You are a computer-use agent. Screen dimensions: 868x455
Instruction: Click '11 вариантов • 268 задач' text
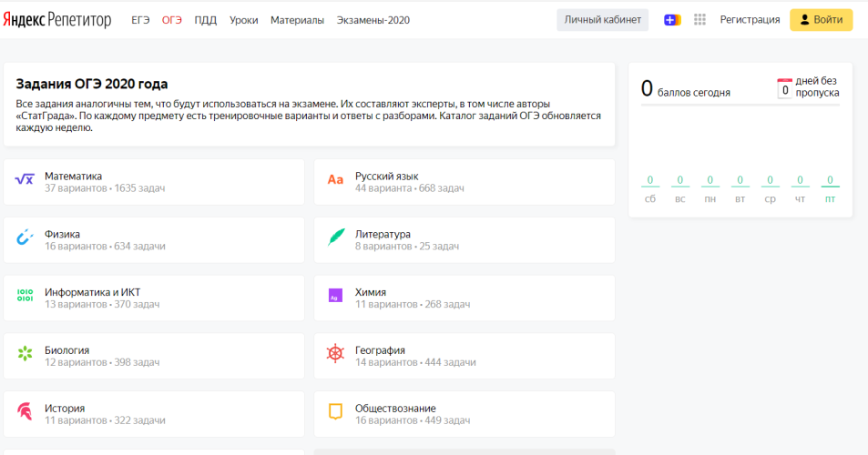pos(413,305)
